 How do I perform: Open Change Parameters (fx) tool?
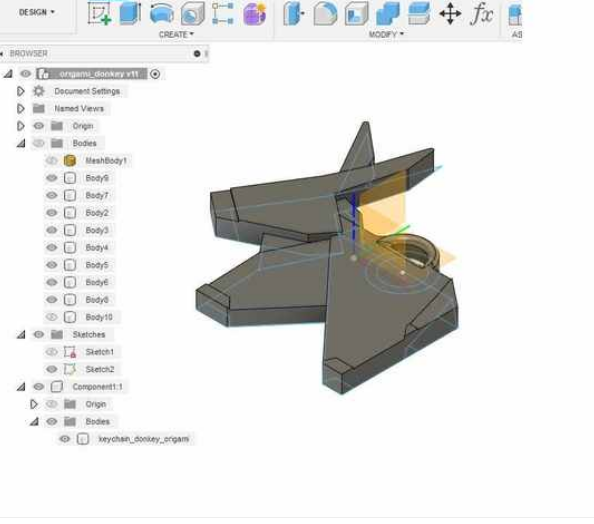(x=482, y=14)
